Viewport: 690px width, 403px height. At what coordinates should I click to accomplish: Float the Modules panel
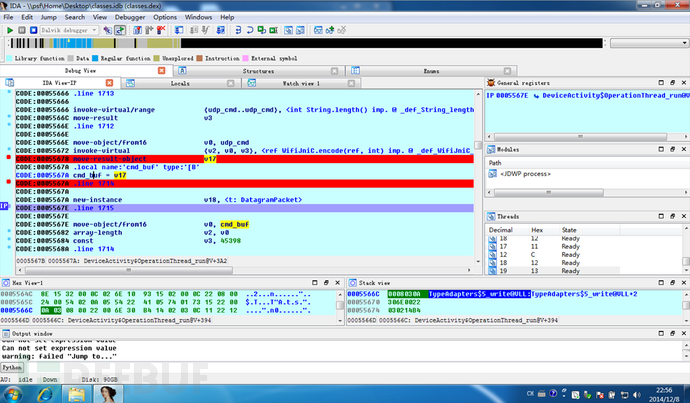(672, 150)
